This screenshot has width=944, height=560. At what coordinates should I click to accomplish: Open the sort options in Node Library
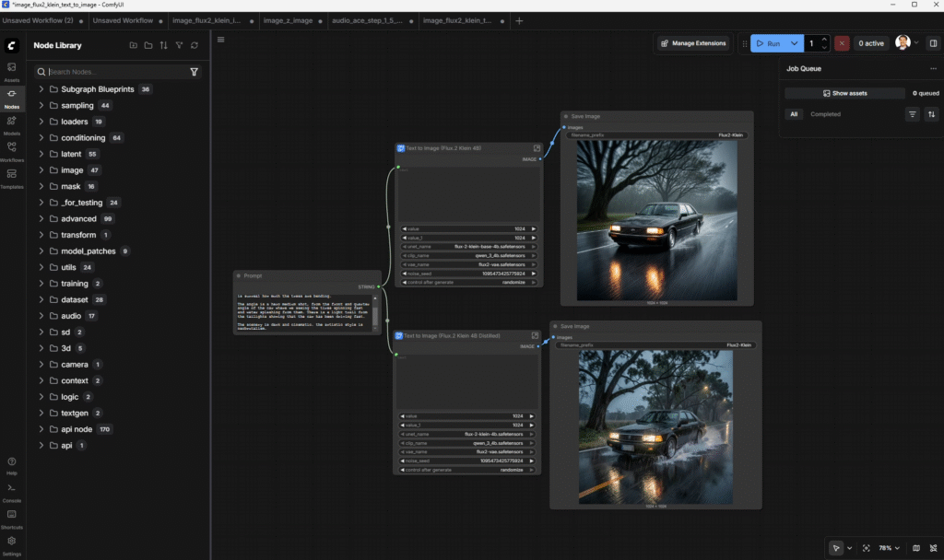pos(164,45)
